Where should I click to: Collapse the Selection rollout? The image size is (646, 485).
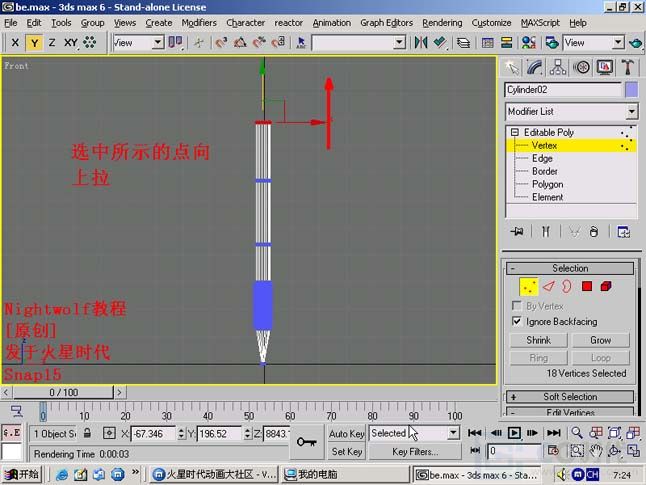click(570, 268)
